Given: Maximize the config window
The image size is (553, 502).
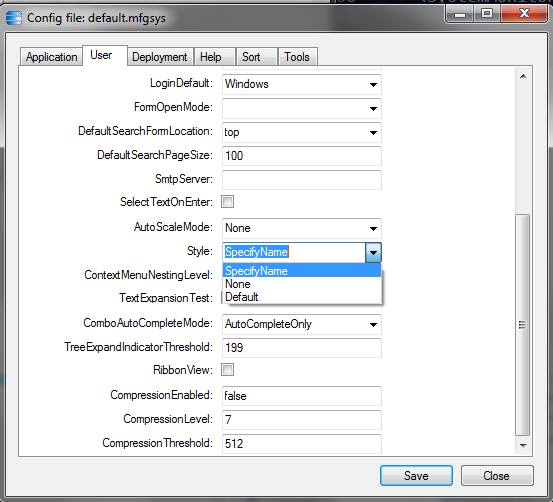Looking at the screenshot, I should pyautogui.click(x=487, y=14).
